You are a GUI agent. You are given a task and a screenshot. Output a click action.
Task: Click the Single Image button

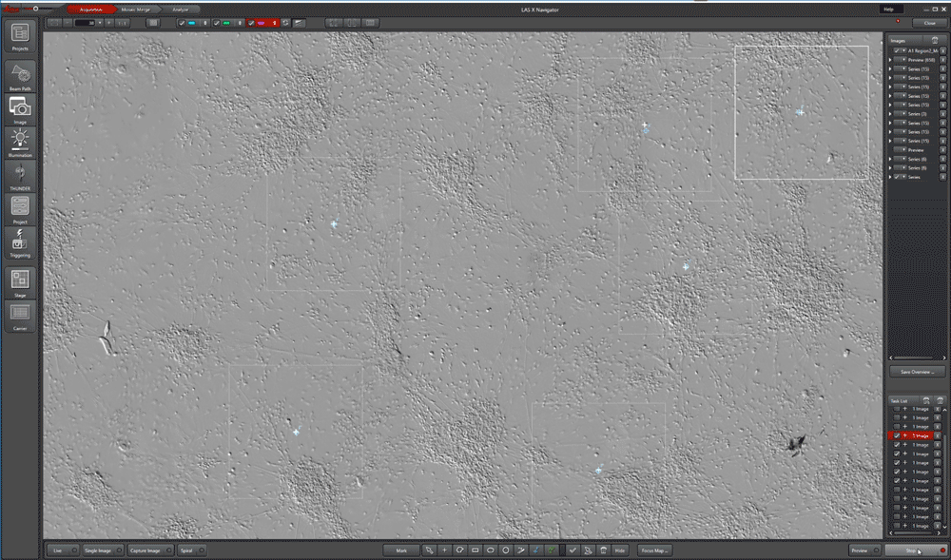103,550
